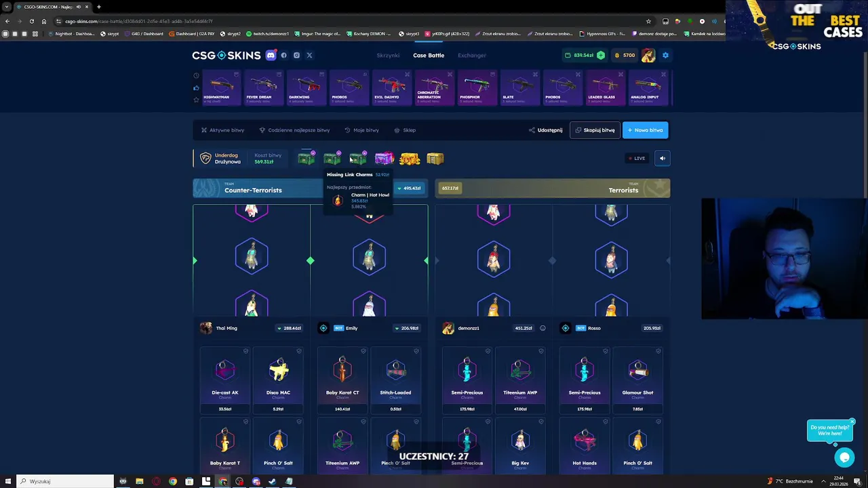The height and width of the screenshot is (488, 868).
Task: Click shield icon on Baby Karat CT card
Action: click(x=363, y=351)
